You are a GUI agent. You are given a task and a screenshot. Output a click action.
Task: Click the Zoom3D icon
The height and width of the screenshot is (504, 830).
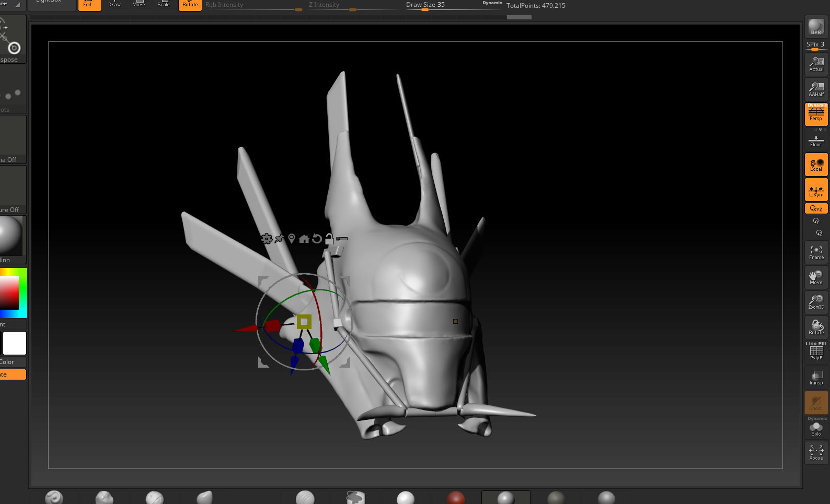tap(816, 302)
